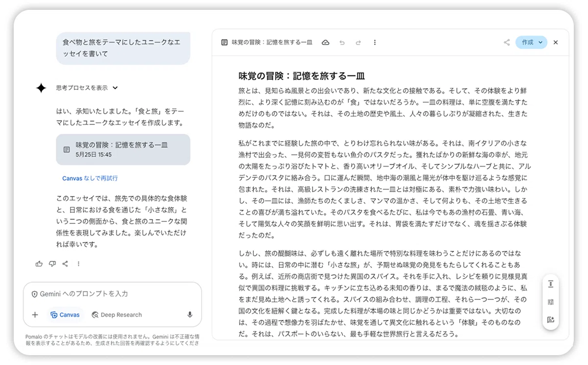
Task: Click the user prompt bubble about 食べ物と旅
Action: [123, 48]
